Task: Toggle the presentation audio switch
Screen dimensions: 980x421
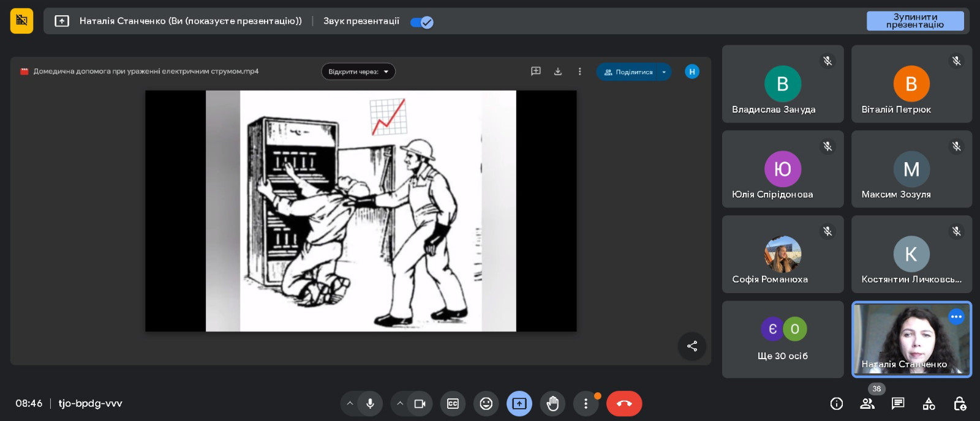Action: (x=422, y=23)
